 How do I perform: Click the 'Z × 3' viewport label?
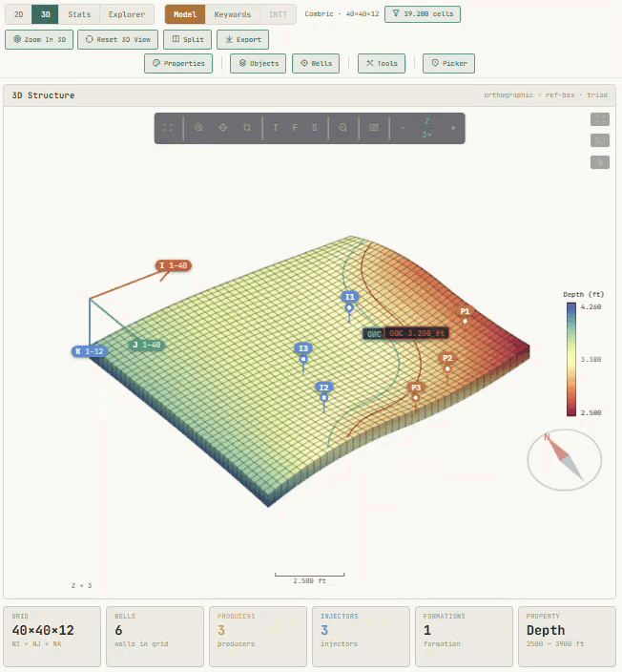pyautogui.click(x=81, y=585)
